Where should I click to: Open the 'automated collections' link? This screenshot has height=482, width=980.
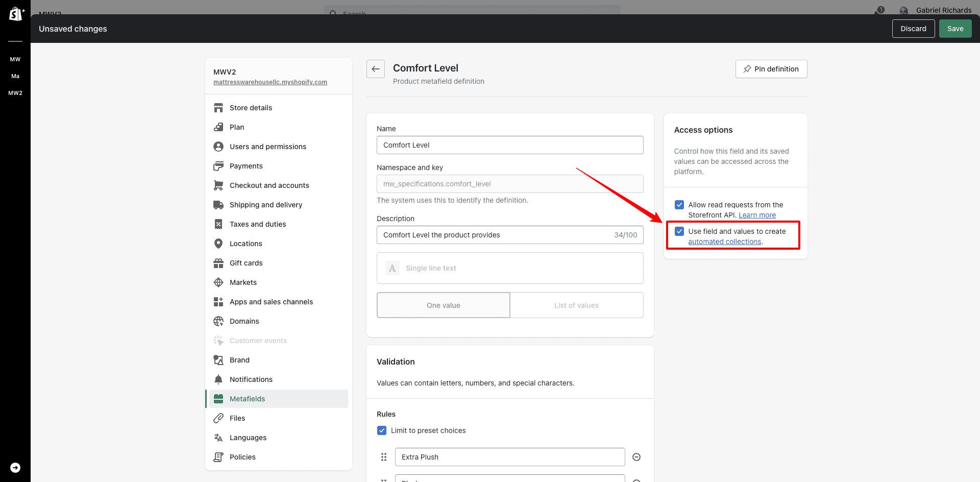724,242
